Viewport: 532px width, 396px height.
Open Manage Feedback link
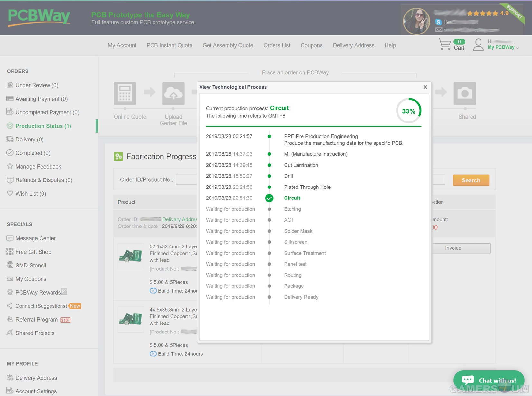tap(38, 167)
